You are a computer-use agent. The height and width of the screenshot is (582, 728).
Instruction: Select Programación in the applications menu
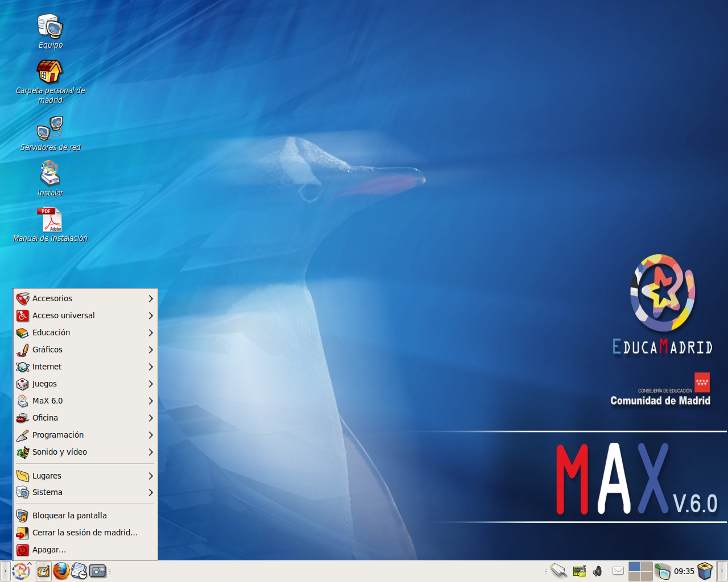pyautogui.click(x=85, y=435)
